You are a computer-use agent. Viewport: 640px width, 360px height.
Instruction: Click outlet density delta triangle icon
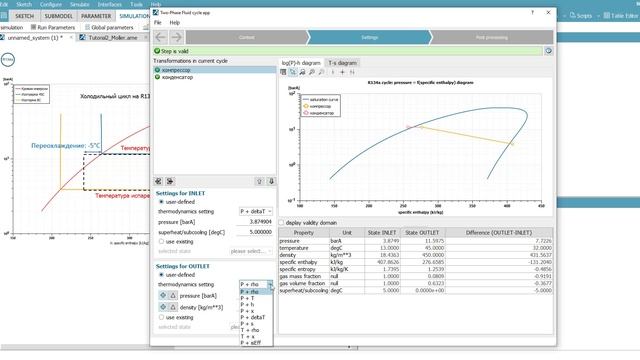click(x=173, y=307)
